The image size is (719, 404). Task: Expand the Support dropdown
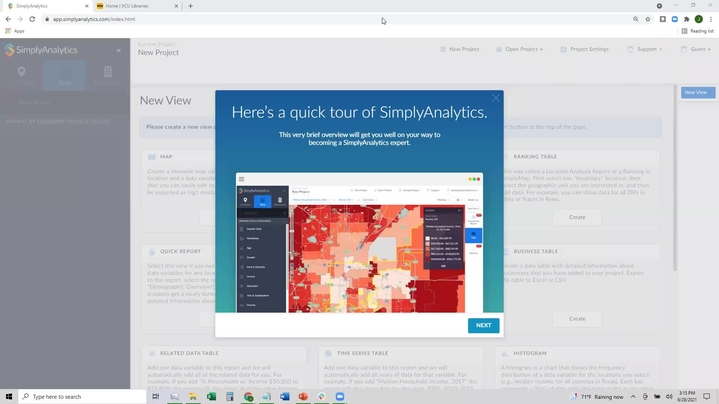(x=645, y=49)
